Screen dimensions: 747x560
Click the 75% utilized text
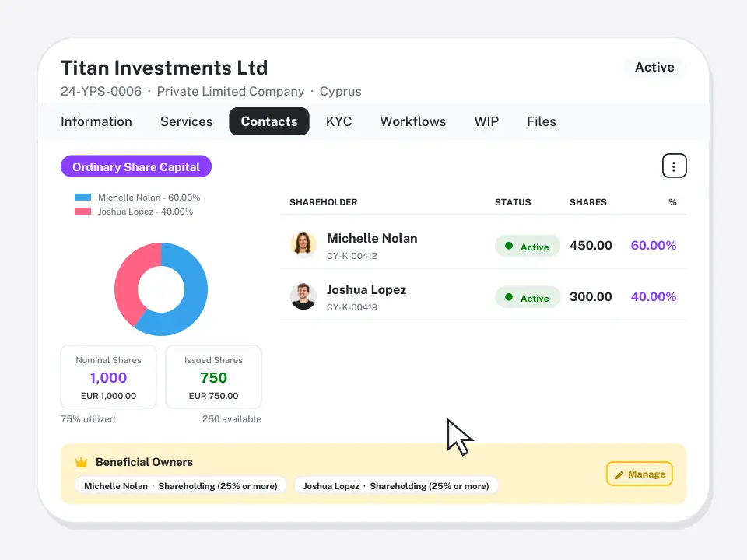88,419
